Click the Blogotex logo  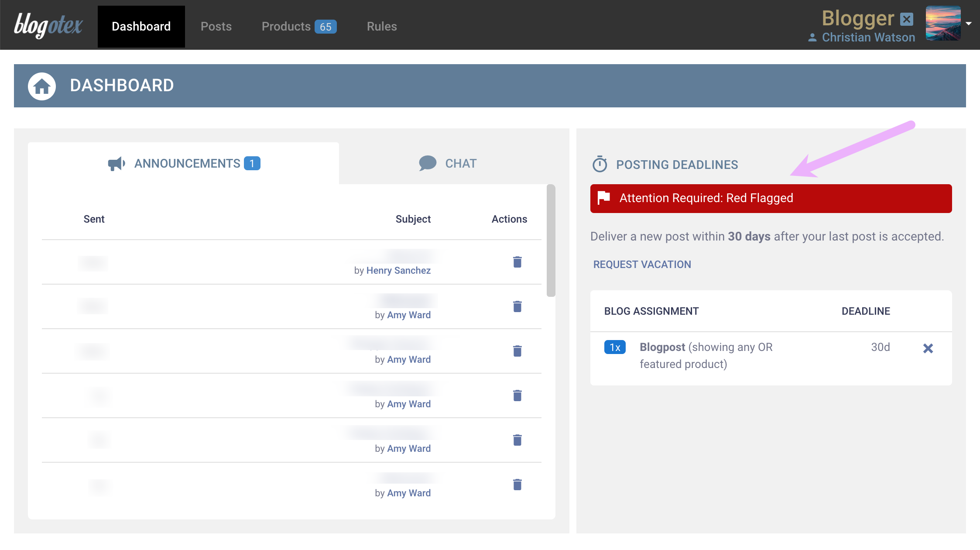click(x=48, y=25)
